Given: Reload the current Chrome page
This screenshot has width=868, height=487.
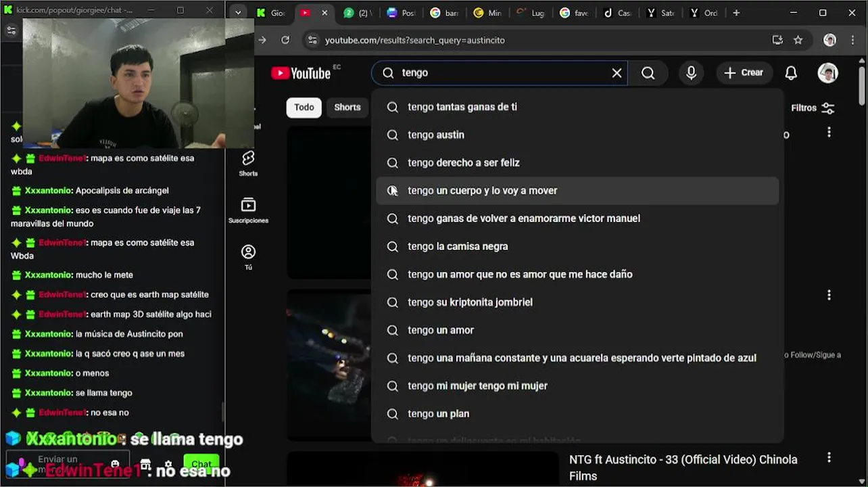Looking at the screenshot, I should [x=285, y=40].
